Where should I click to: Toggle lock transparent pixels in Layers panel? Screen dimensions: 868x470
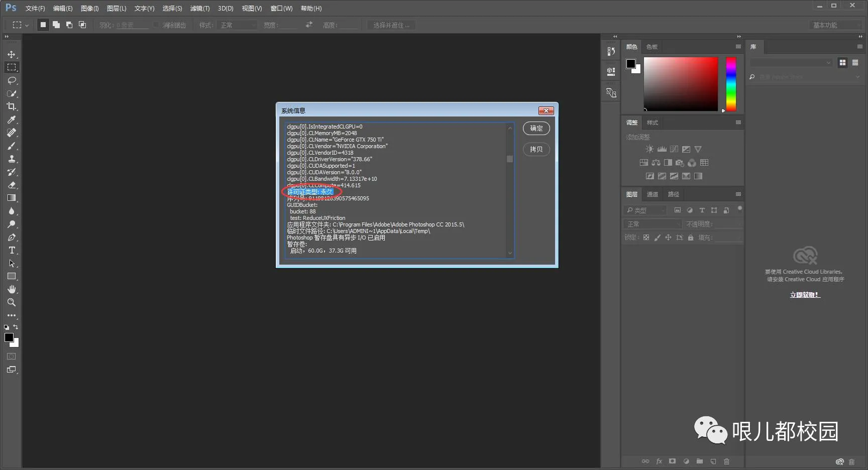pyautogui.click(x=646, y=238)
